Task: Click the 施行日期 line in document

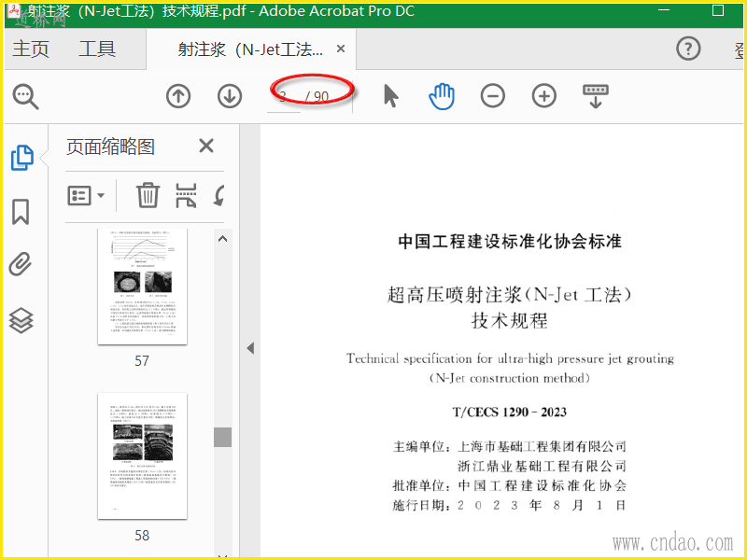Action: 509,505
